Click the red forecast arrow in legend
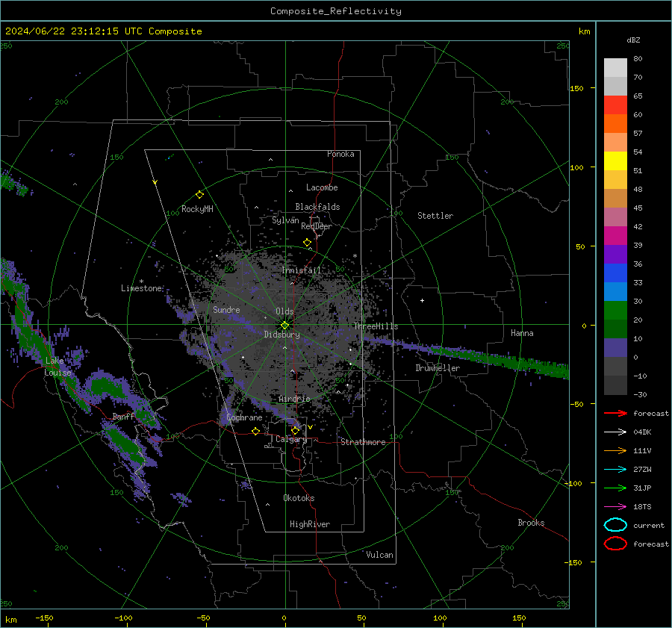 point(615,413)
